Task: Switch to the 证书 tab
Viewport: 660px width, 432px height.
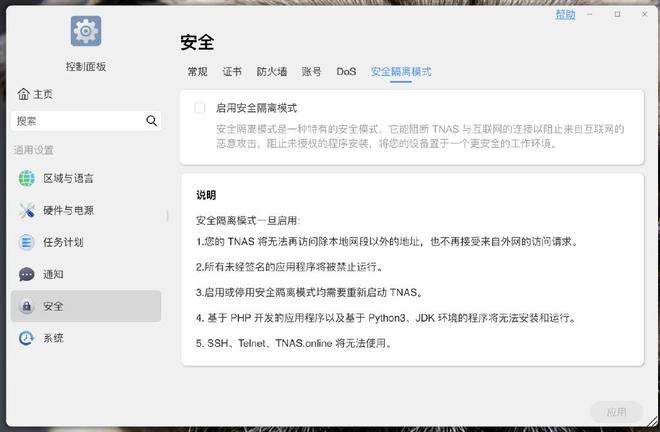Action: click(x=232, y=72)
